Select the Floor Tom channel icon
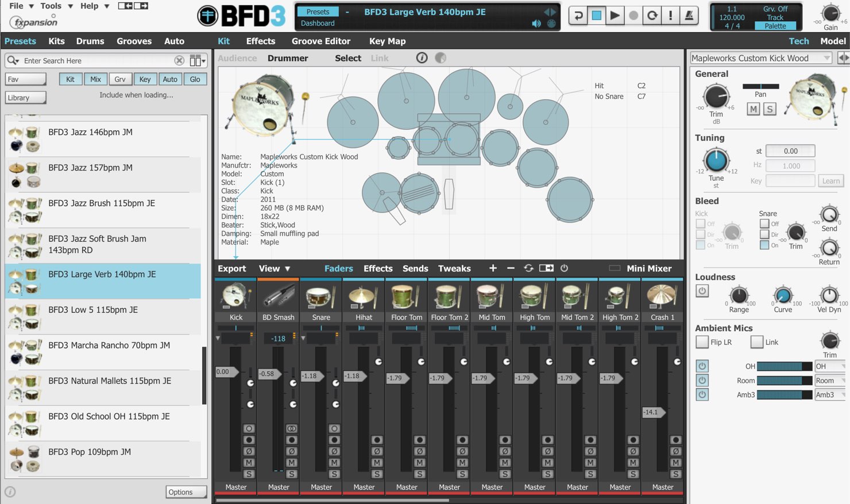The height and width of the screenshot is (504, 850). point(407,297)
